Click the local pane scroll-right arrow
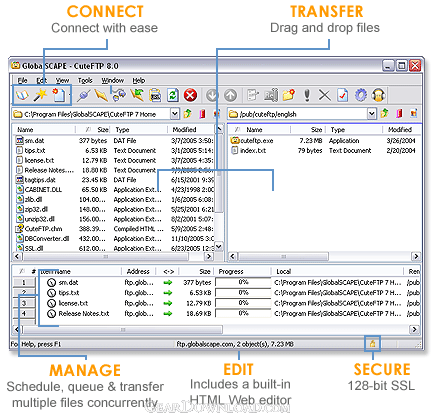Screen dimensions: 437x416 click(x=209, y=256)
